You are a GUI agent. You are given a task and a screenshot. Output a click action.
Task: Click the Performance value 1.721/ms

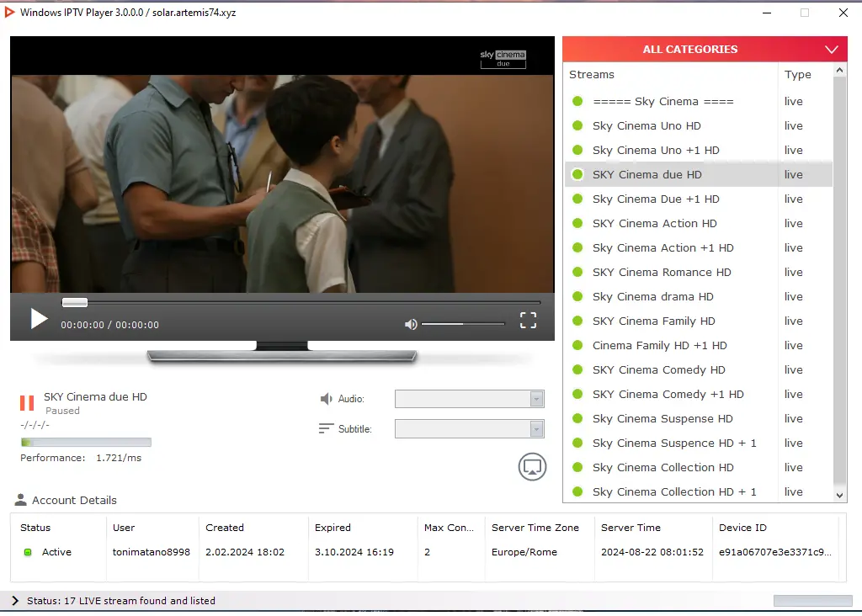click(119, 458)
